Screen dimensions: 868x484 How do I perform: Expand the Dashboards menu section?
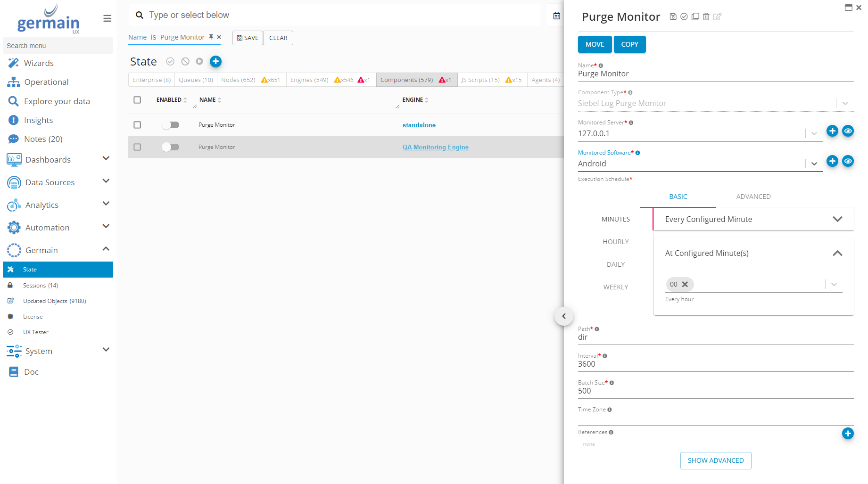click(106, 159)
